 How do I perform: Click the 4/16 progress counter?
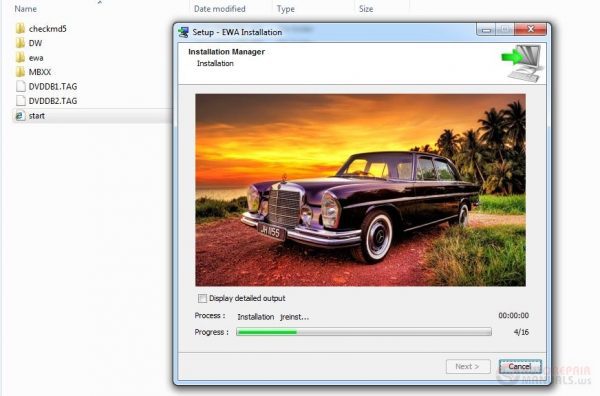tap(521, 332)
